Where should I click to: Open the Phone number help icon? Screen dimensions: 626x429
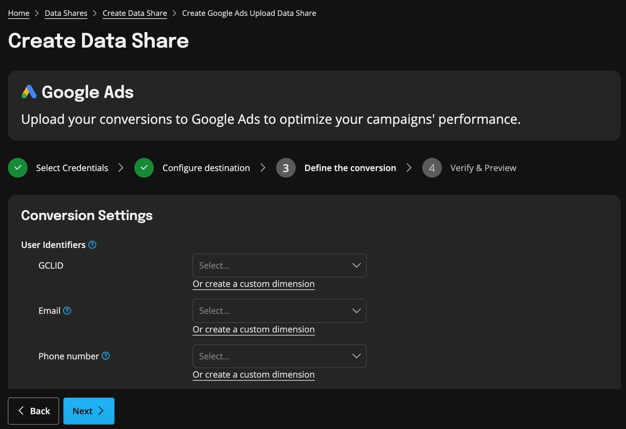pos(106,356)
